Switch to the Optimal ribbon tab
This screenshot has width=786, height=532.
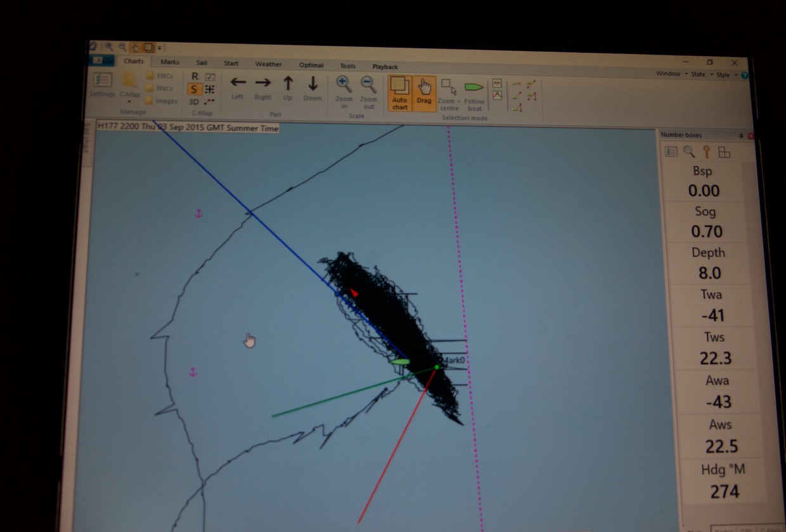pyautogui.click(x=311, y=65)
